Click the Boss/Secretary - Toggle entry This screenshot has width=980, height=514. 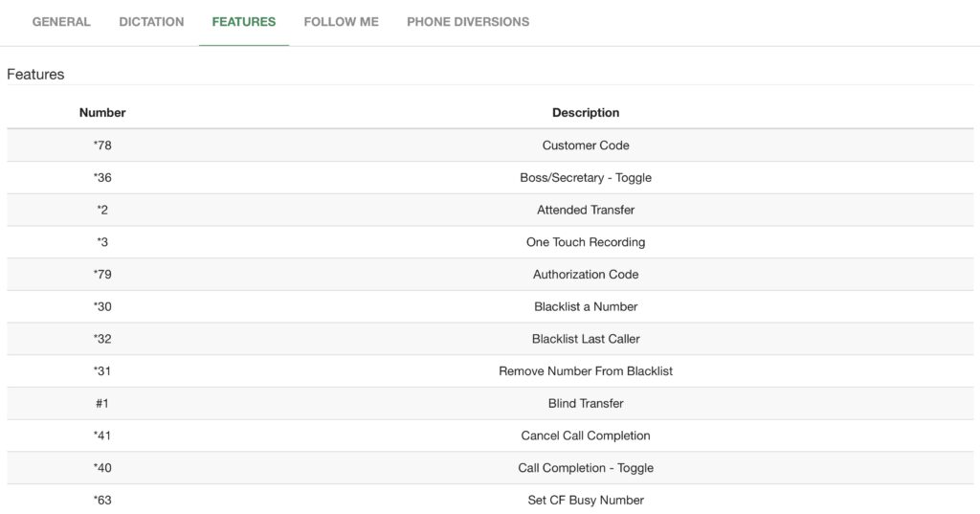point(586,178)
